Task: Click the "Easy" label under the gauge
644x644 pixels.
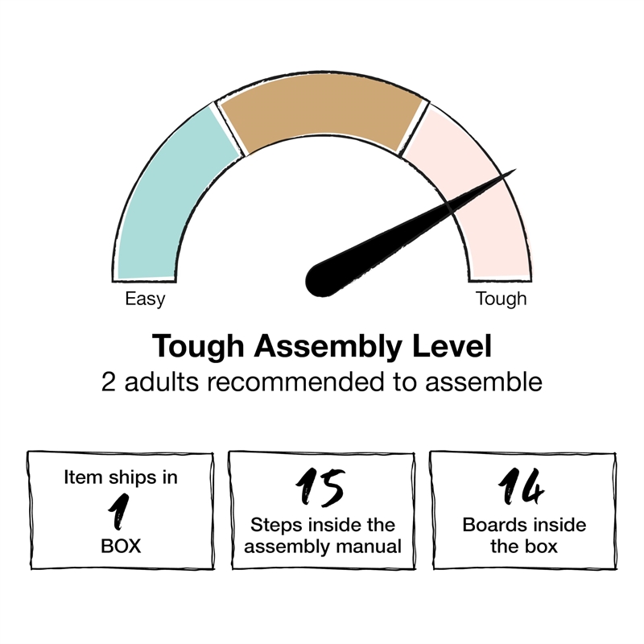Action: pos(145,299)
